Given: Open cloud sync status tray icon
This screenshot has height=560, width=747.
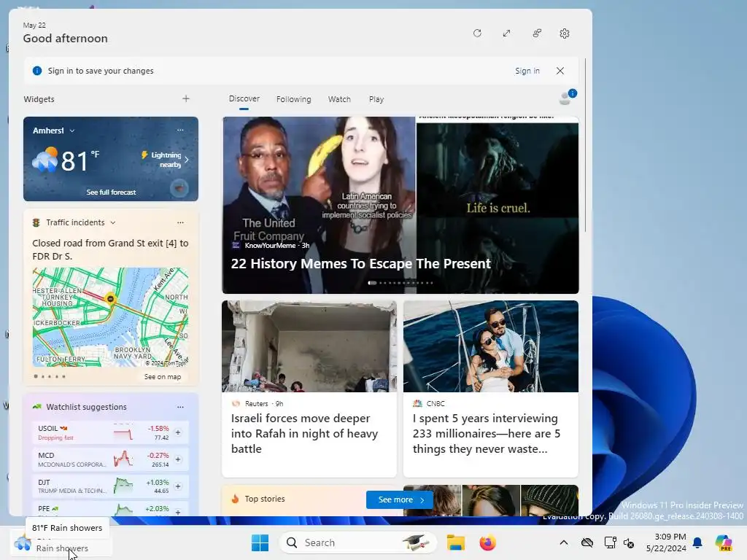Looking at the screenshot, I should [587, 542].
